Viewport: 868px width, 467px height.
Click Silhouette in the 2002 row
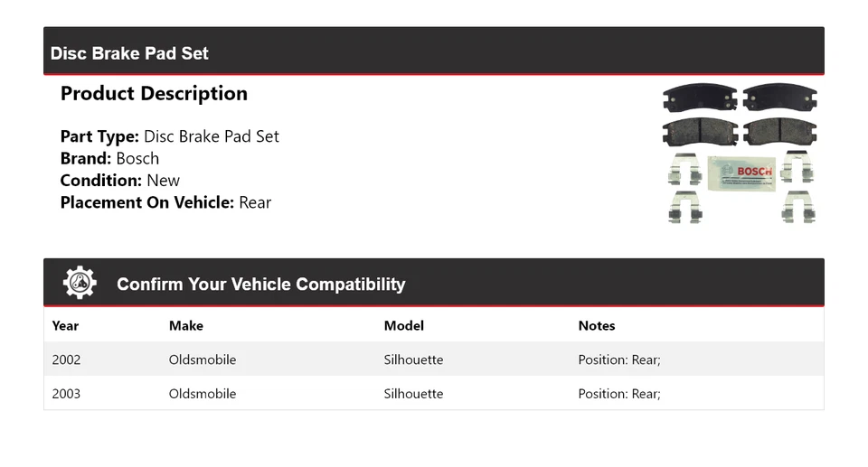click(x=413, y=360)
